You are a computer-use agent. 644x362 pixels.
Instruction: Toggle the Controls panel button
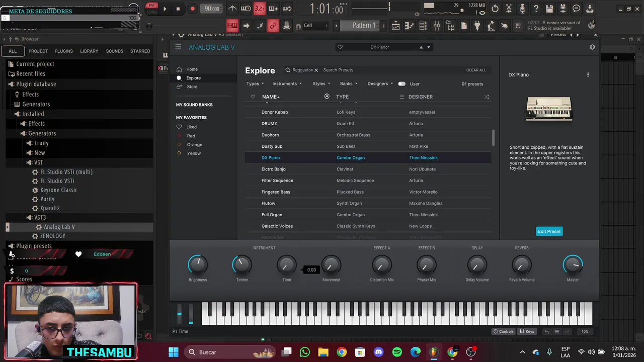[x=504, y=331]
